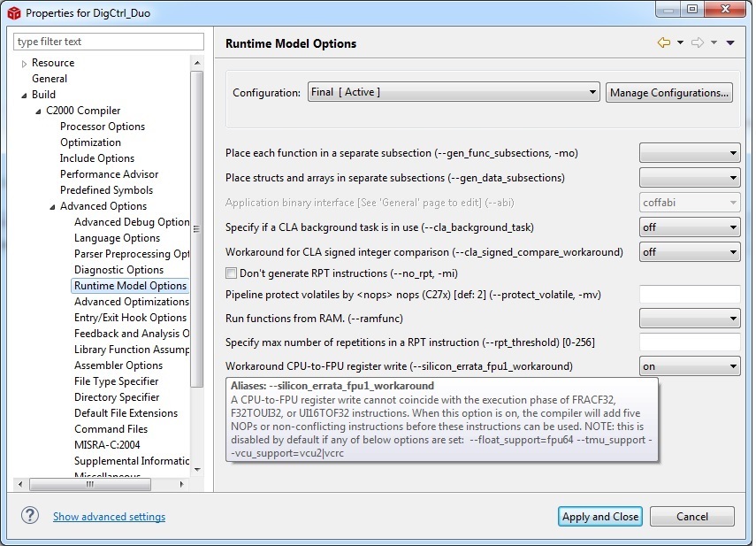756x546 pixels.
Task: Click the help question mark icon
Action: [30, 516]
